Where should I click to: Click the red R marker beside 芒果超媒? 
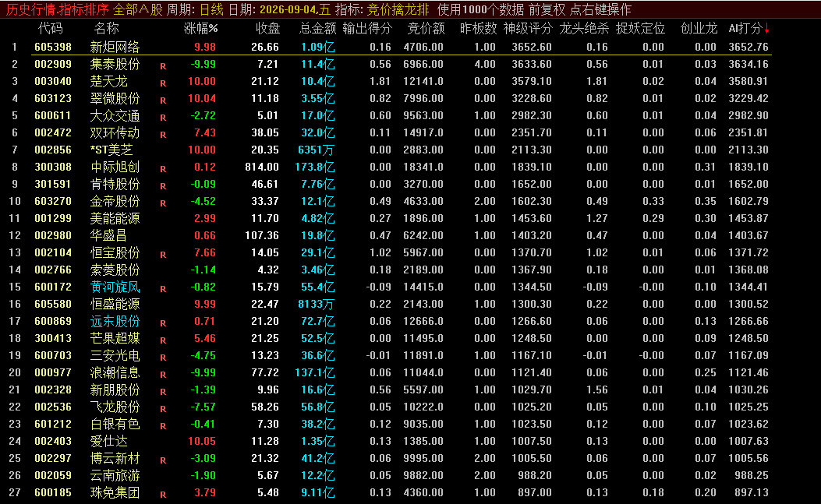coord(163,340)
